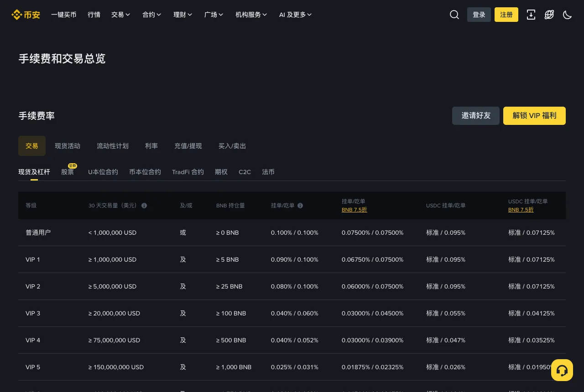Click the ≥ 1,000,000 USD cell

pos(113,259)
